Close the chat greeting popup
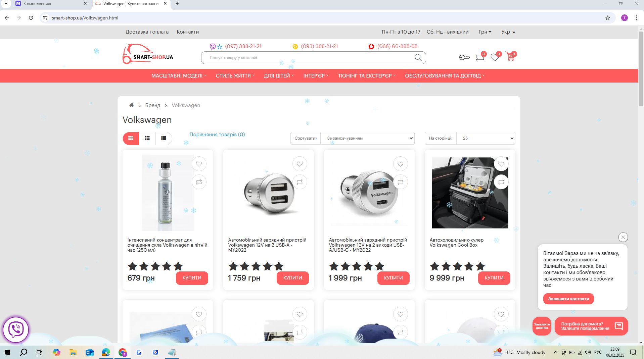This screenshot has width=644, height=359. click(623, 237)
